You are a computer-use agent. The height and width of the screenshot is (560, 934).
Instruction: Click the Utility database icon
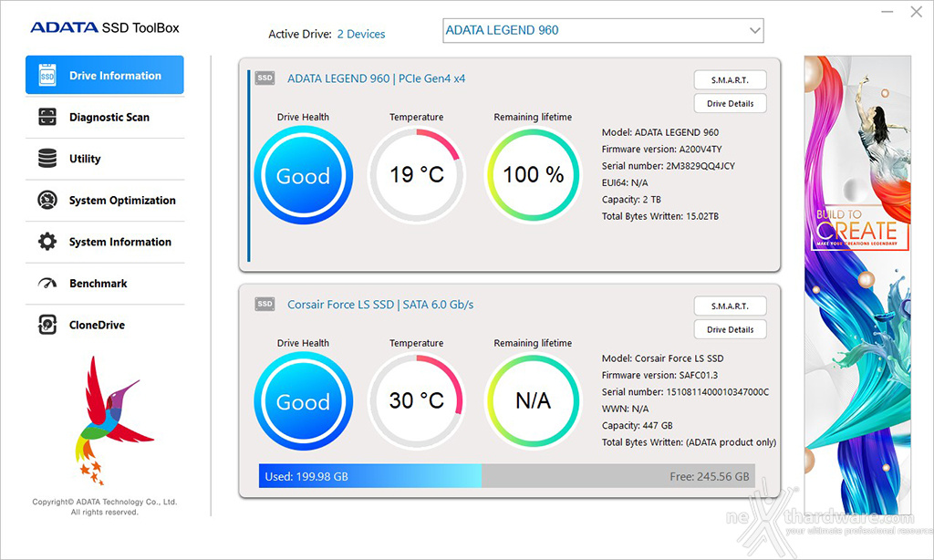click(47, 159)
